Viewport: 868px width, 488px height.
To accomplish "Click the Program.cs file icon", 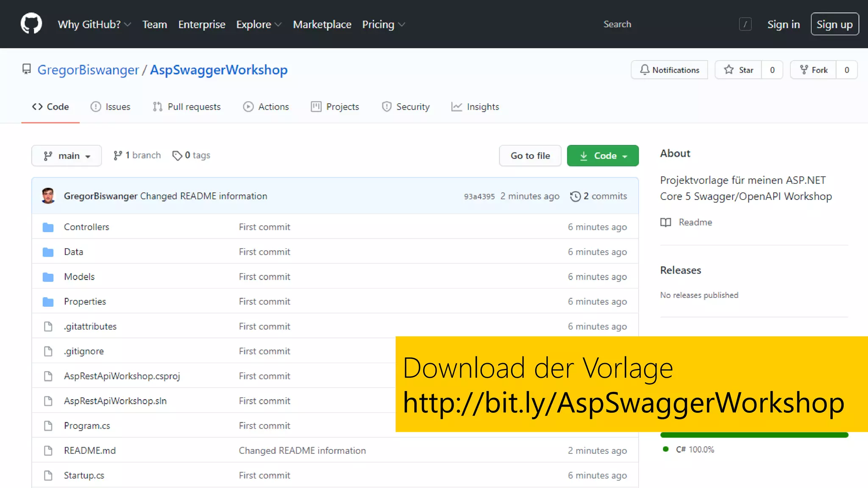I will tap(48, 426).
